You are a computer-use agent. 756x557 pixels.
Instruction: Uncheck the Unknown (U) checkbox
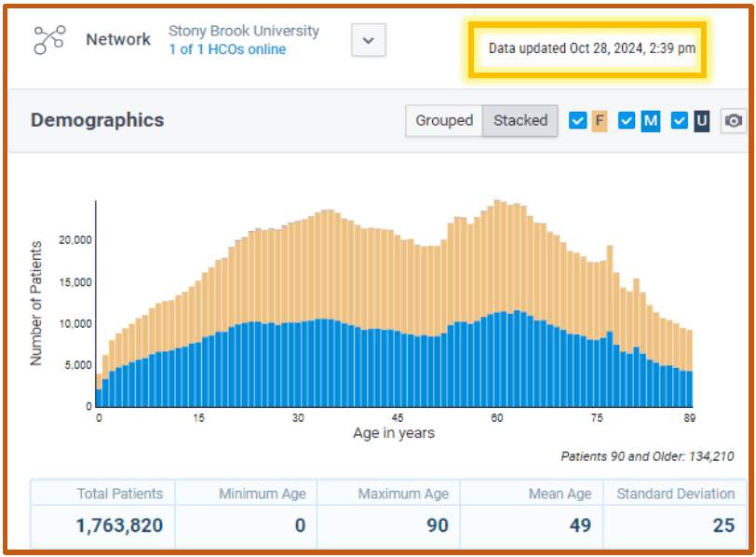pos(680,120)
